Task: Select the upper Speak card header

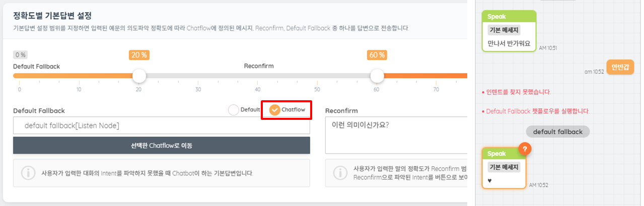Action: [x=509, y=17]
